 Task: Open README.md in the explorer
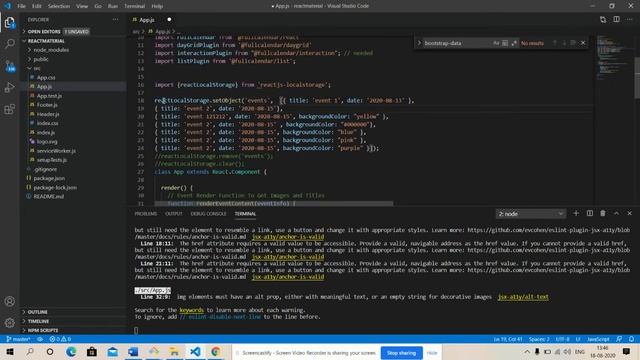point(49,196)
